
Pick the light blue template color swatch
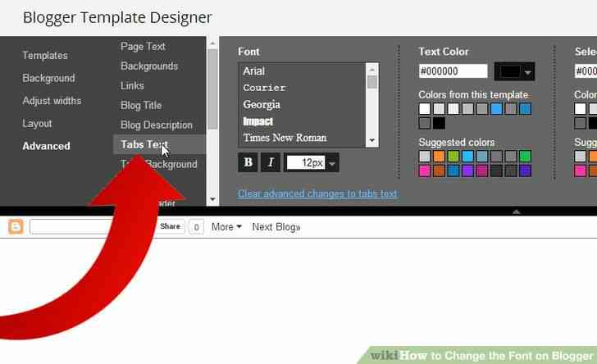tap(496, 109)
